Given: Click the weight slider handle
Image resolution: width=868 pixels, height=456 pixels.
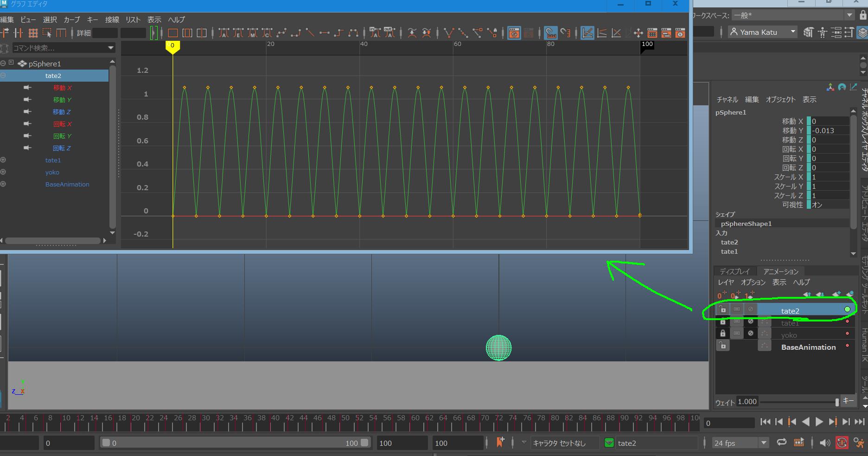Looking at the screenshot, I should pos(837,402).
